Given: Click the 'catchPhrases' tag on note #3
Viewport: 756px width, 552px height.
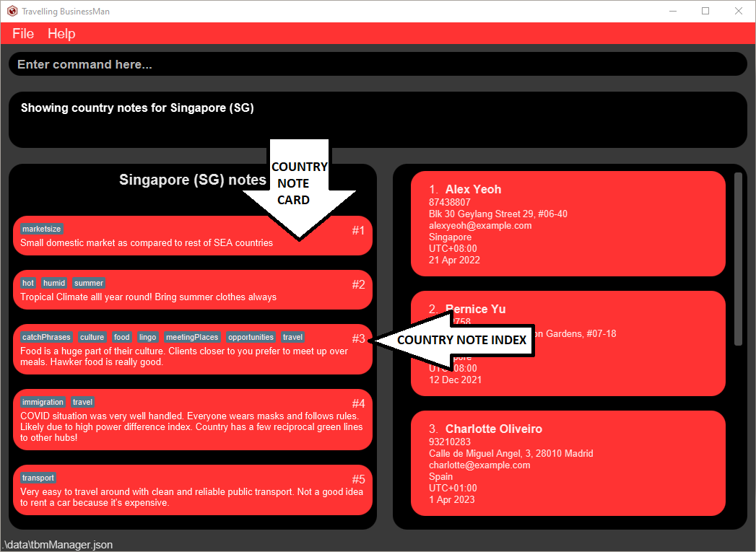Looking at the screenshot, I should click(x=46, y=336).
